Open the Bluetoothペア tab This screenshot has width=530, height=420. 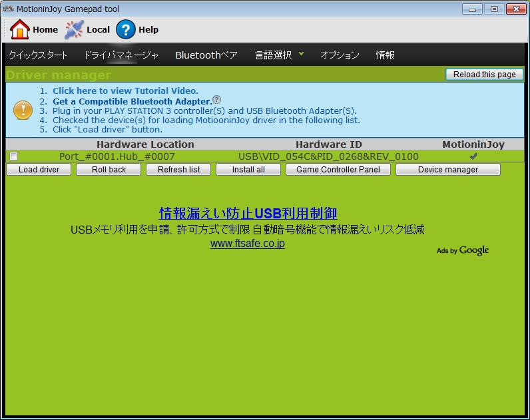point(206,55)
